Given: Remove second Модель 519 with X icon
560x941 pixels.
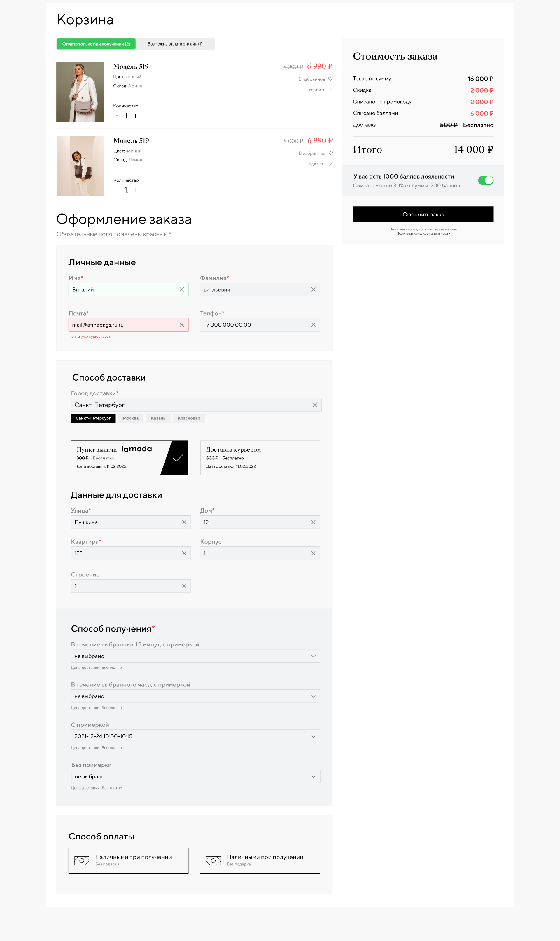Looking at the screenshot, I should [330, 164].
